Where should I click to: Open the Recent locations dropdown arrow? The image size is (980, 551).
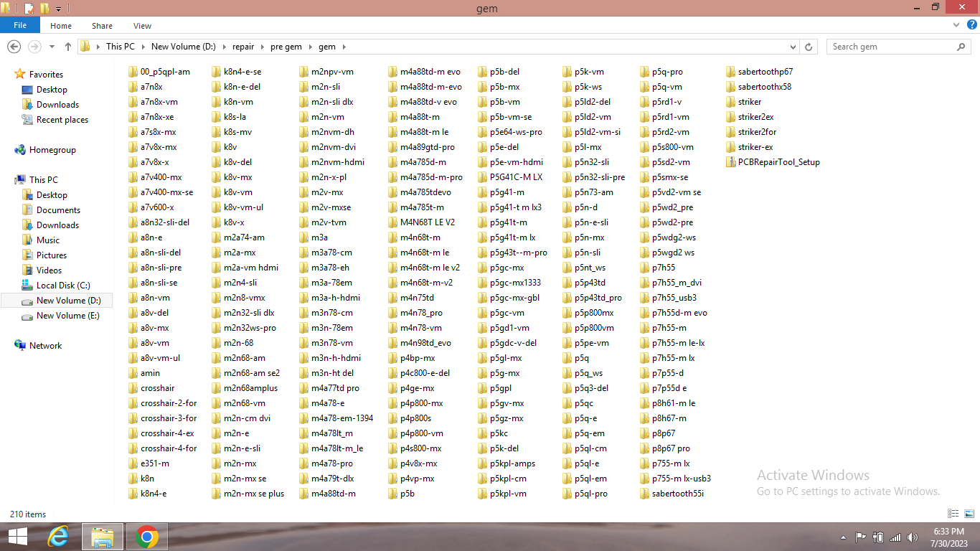click(x=52, y=47)
